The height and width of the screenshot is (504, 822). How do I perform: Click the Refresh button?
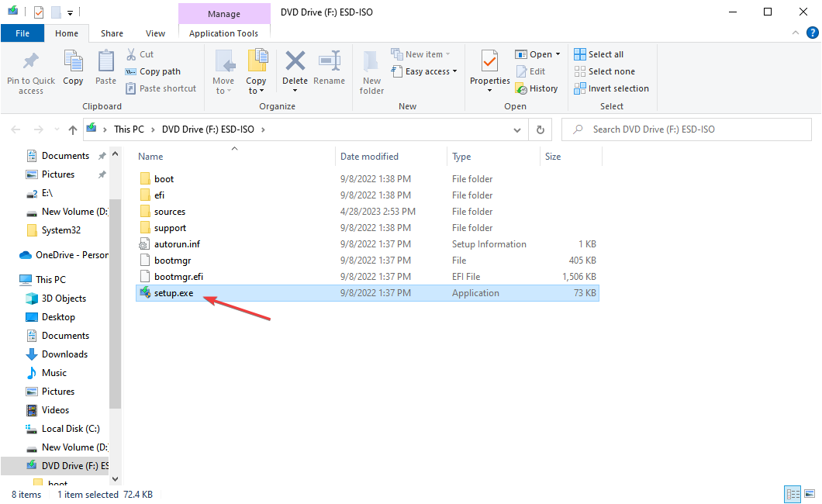point(540,129)
